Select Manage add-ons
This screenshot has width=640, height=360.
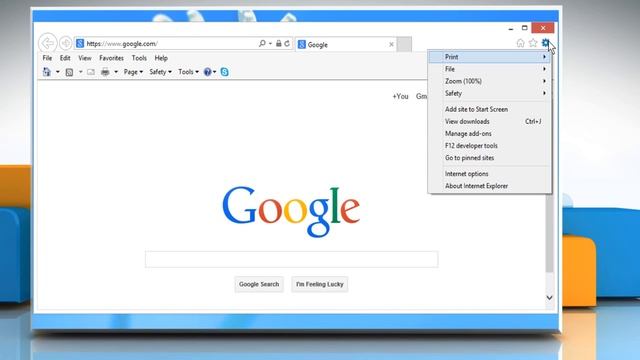(490, 133)
